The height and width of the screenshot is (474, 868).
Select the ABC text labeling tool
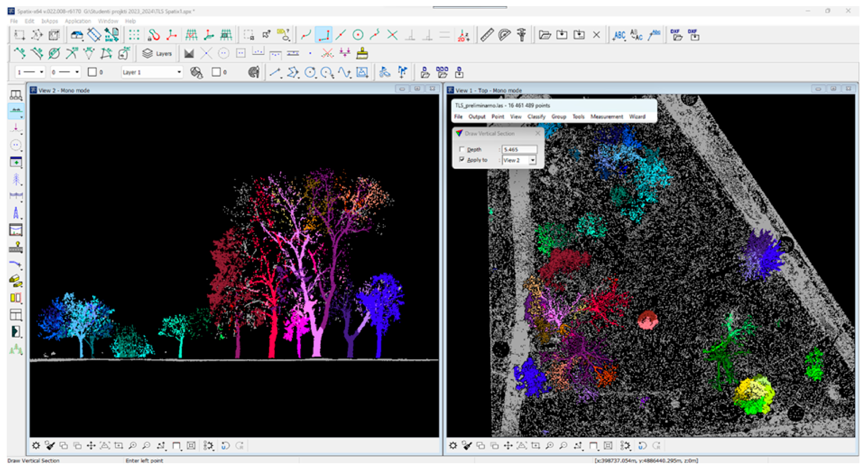tap(620, 35)
